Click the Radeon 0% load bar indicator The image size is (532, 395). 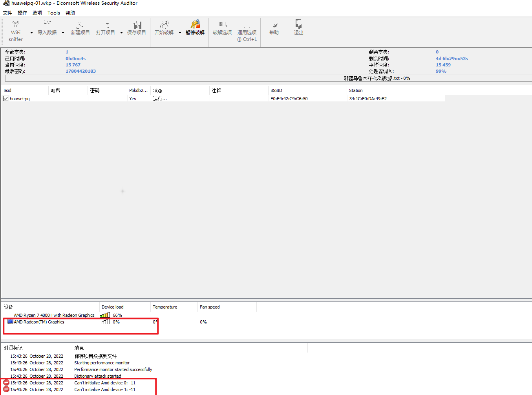click(105, 322)
